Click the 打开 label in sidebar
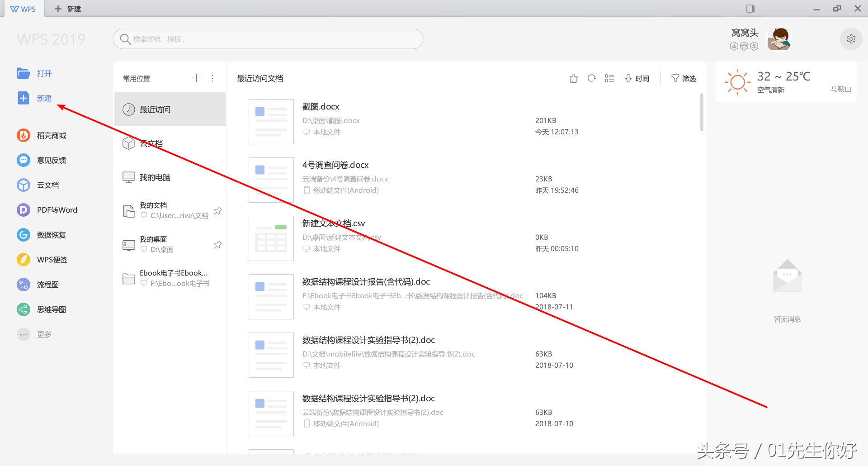 [x=44, y=73]
